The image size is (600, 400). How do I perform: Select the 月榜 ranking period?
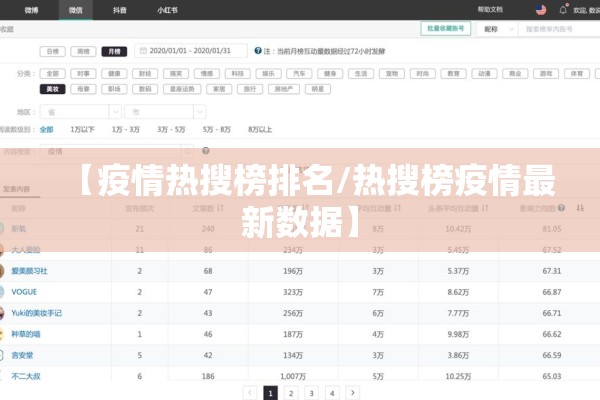tap(114, 51)
